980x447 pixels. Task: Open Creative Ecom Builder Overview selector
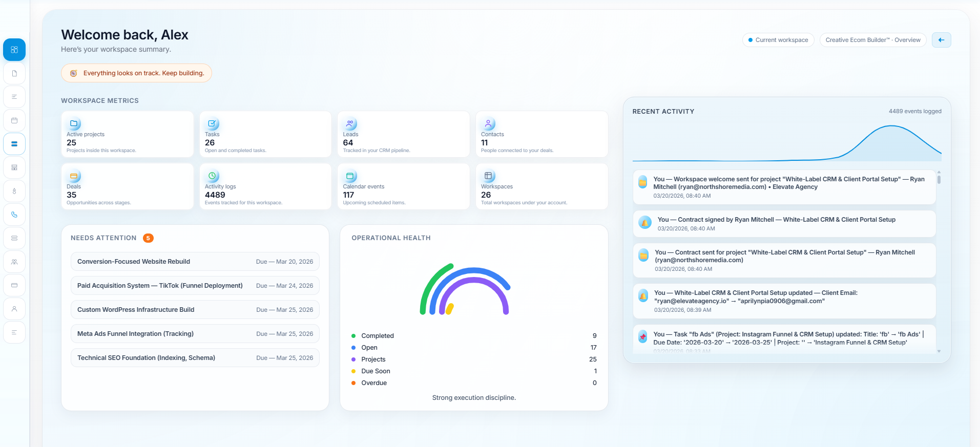[872, 40]
